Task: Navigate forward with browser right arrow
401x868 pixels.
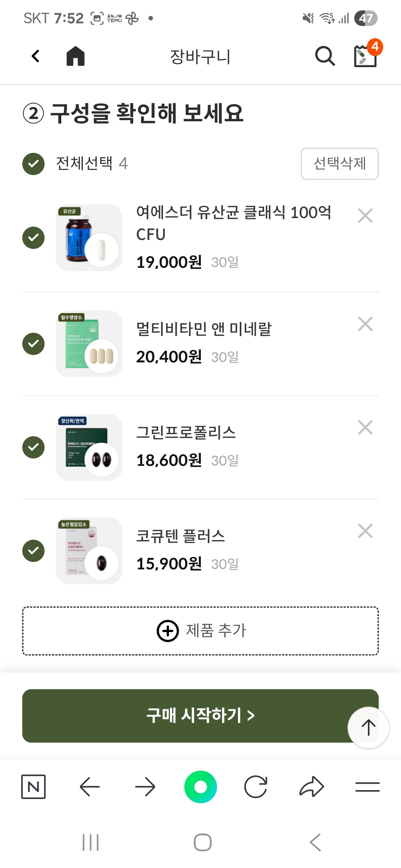Action: tap(145, 786)
